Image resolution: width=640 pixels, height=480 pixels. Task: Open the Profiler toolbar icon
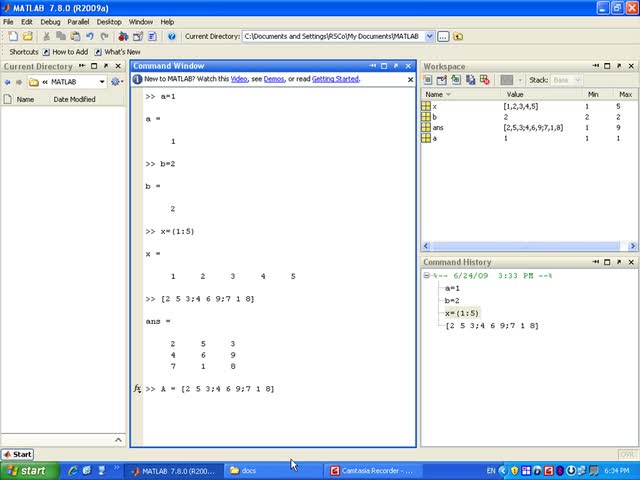point(152,36)
